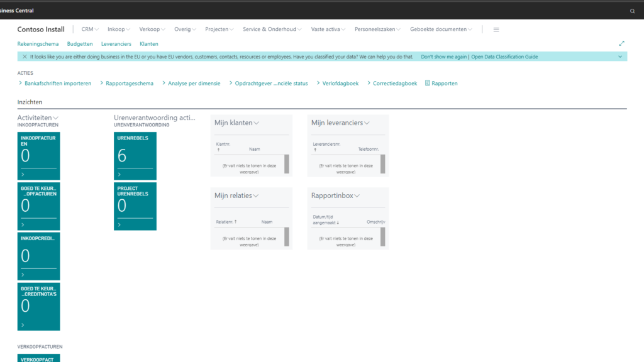Screen dimensions: 644x362
Task: Open the Mijn klanten dropdown
Action: coord(257,123)
